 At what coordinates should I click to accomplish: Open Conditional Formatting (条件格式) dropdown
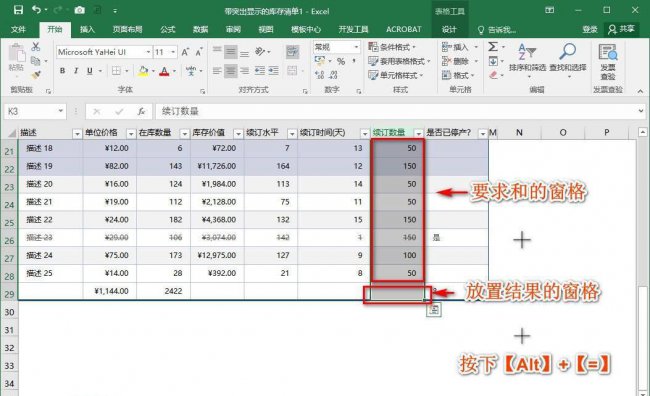[392, 47]
